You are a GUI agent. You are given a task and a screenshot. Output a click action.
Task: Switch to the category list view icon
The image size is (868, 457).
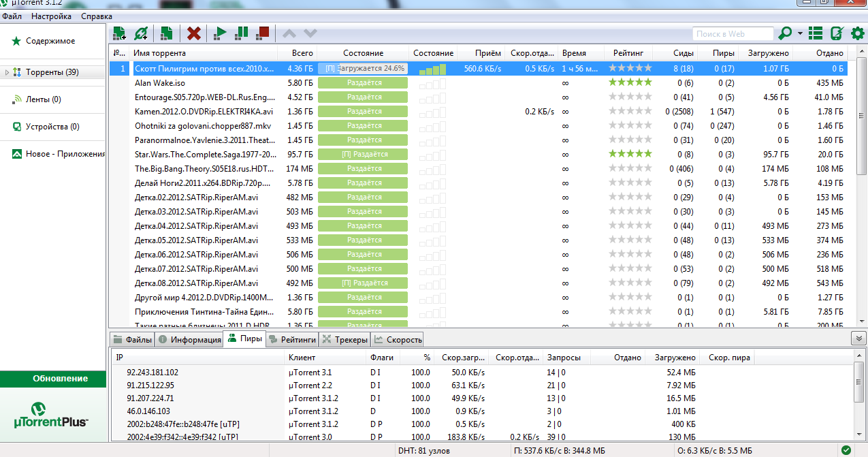tap(816, 33)
